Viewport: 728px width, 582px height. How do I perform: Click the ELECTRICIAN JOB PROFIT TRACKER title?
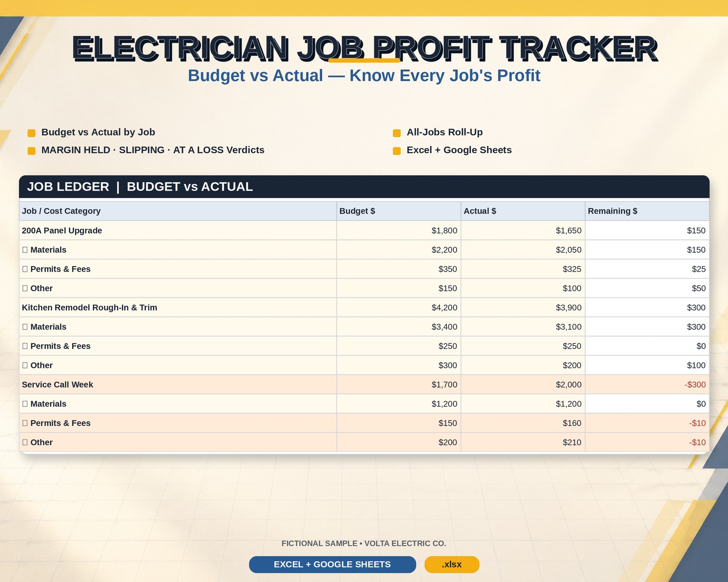(x=365, y=49)
